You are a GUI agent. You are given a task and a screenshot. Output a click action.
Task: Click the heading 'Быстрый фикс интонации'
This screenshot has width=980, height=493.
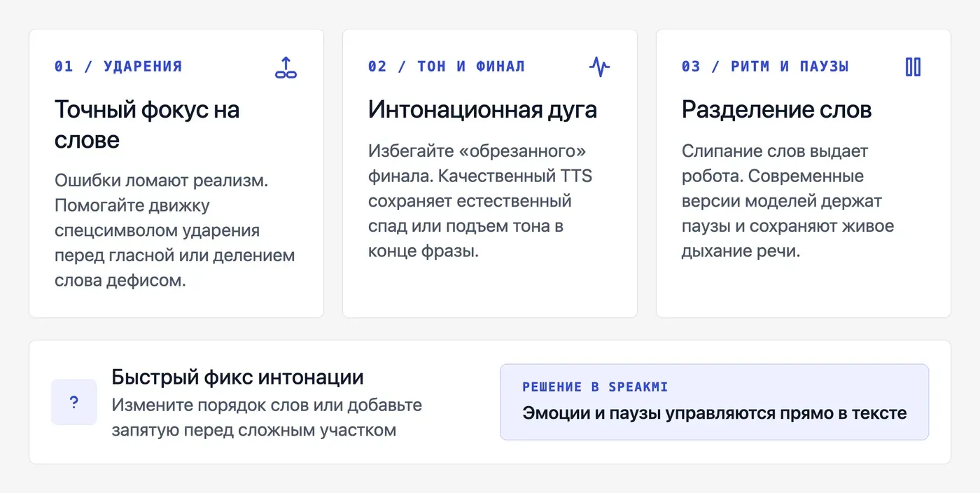237,377
